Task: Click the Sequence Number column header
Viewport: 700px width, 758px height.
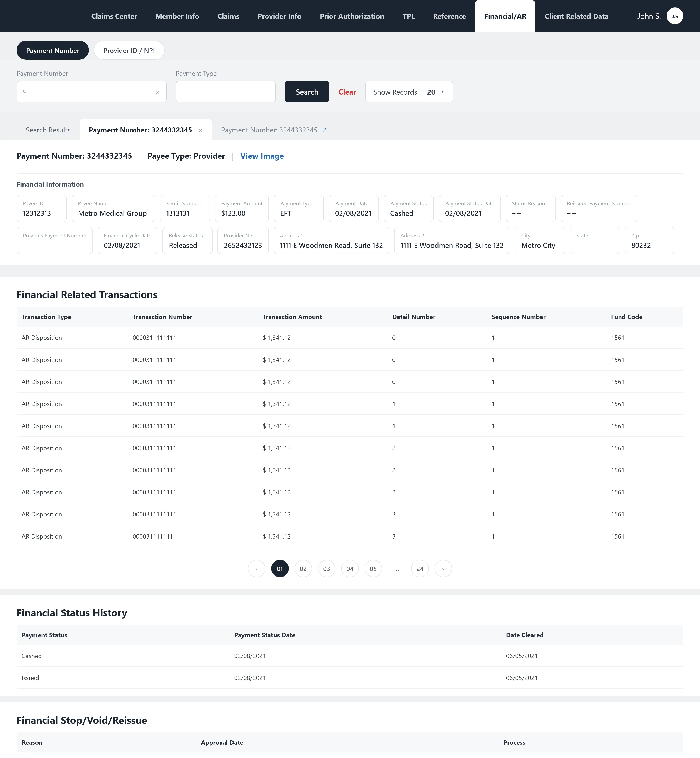Action: point(518,317)
